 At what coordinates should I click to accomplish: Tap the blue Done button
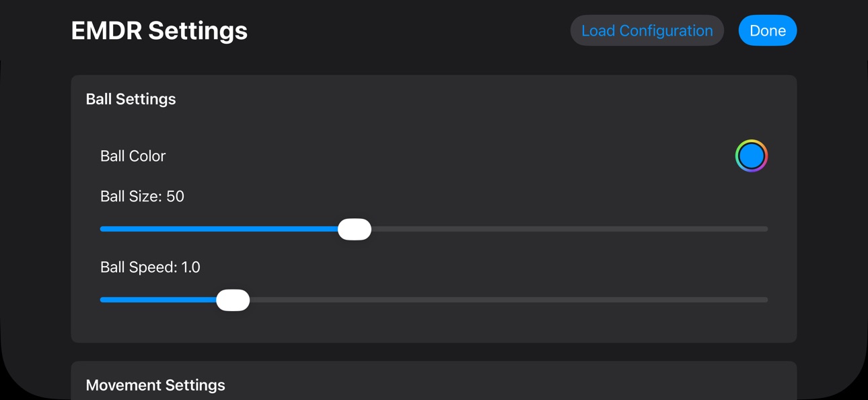click(767, 30)
